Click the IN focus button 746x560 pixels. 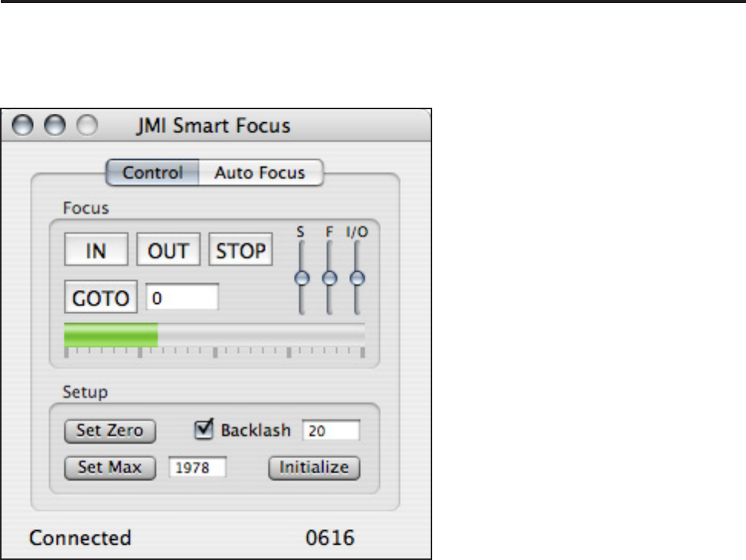click(96, 249)
